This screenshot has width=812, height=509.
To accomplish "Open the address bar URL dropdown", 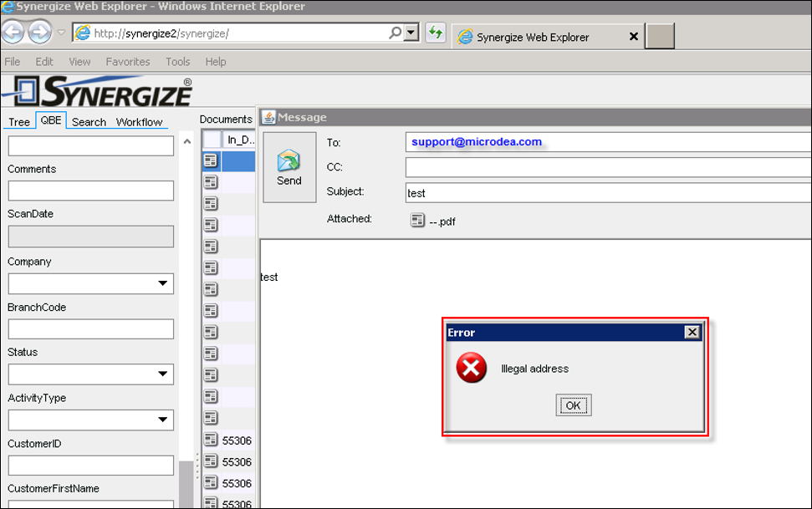I will 411,33.
